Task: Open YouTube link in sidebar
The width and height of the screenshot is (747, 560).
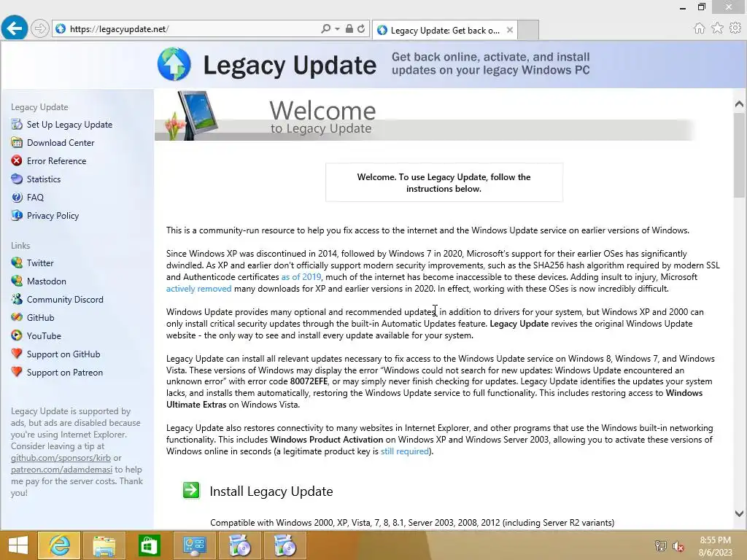Action: pos(44,335)
